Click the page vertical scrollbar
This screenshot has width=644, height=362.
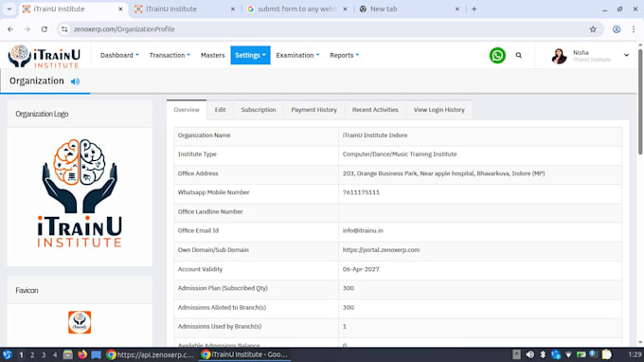coord(640,102)
